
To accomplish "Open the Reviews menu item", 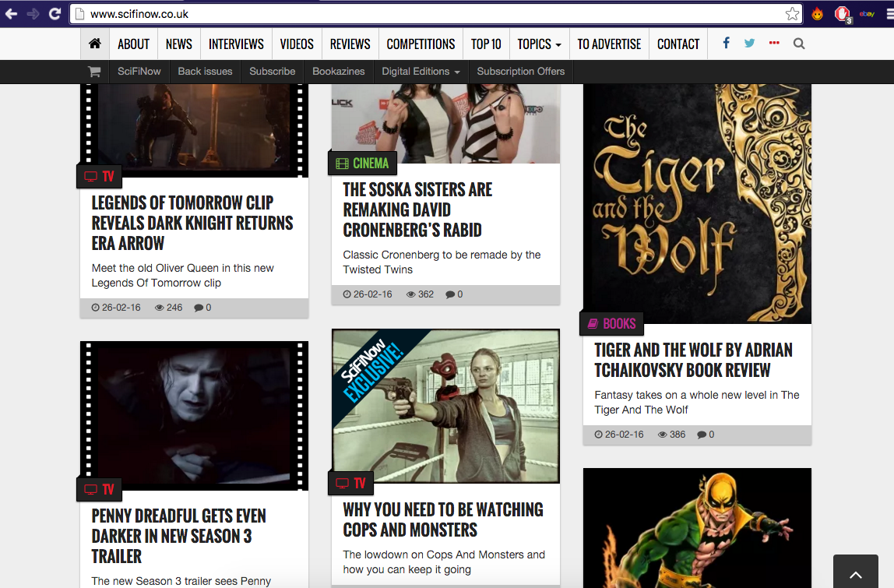I will pyautogui.click(x=350, y=44).
